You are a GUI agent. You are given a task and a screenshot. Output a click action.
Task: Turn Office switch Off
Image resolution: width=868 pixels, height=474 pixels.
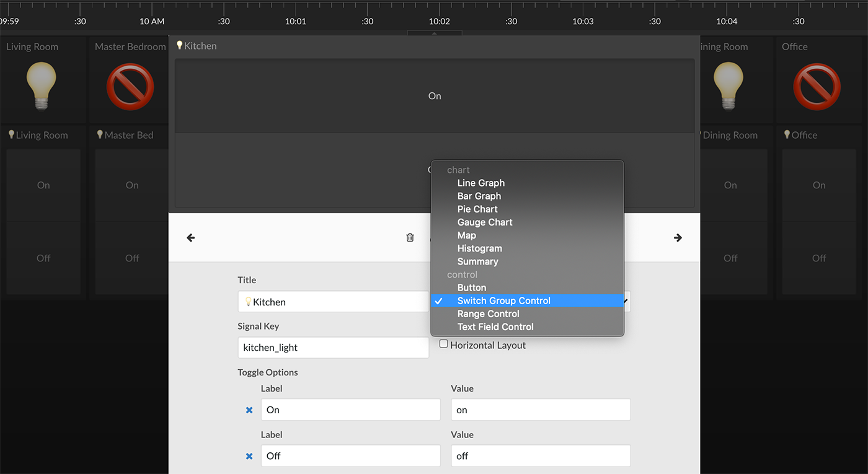click(819, 258)
